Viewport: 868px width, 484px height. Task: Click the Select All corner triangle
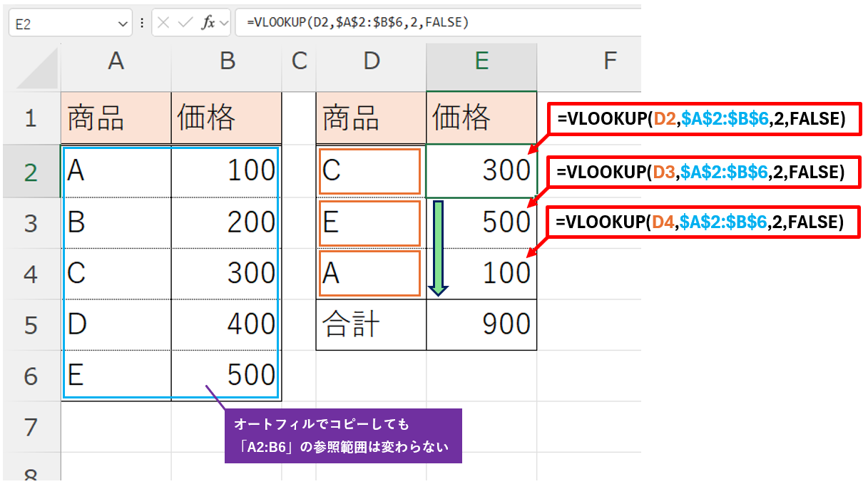(36, 68)
